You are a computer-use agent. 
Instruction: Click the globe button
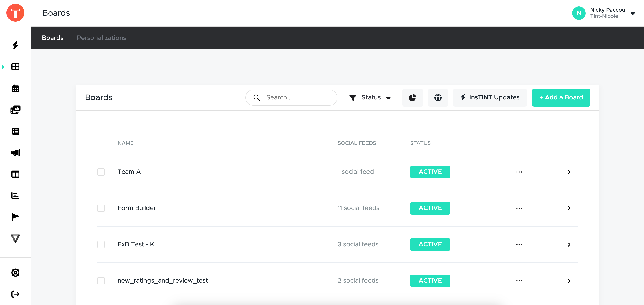pyautogui.click(x=438, y=97)
